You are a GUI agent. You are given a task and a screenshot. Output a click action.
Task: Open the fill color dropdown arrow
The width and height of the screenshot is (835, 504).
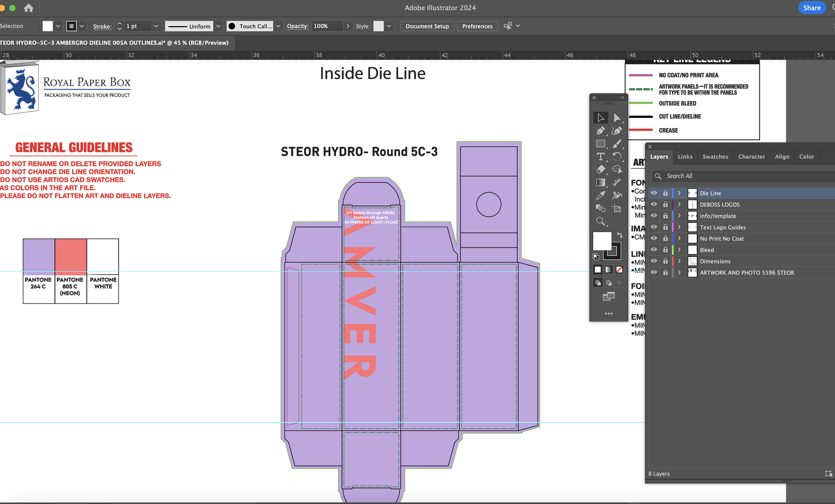(x=58, y=26)
